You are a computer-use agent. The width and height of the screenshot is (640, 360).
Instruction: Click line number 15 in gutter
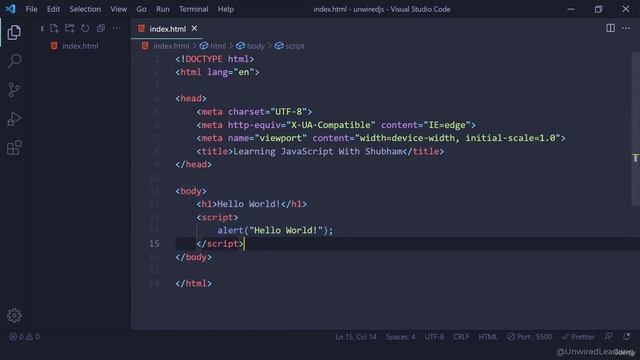click(x=154, y=244)
